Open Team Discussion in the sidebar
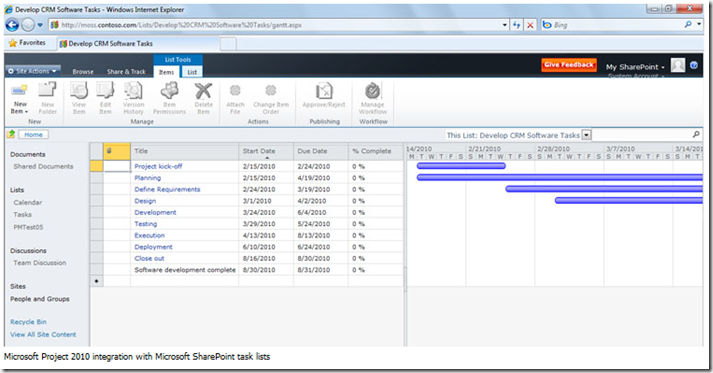The width and height of the screenshot is (713, 373). [x=40, y=263]
